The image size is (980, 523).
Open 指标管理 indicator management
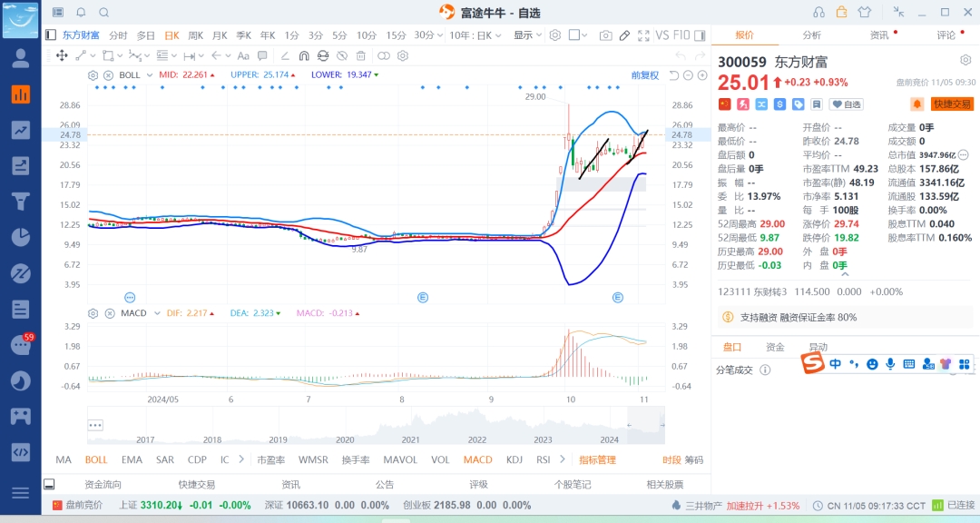[x=597, y=459]
